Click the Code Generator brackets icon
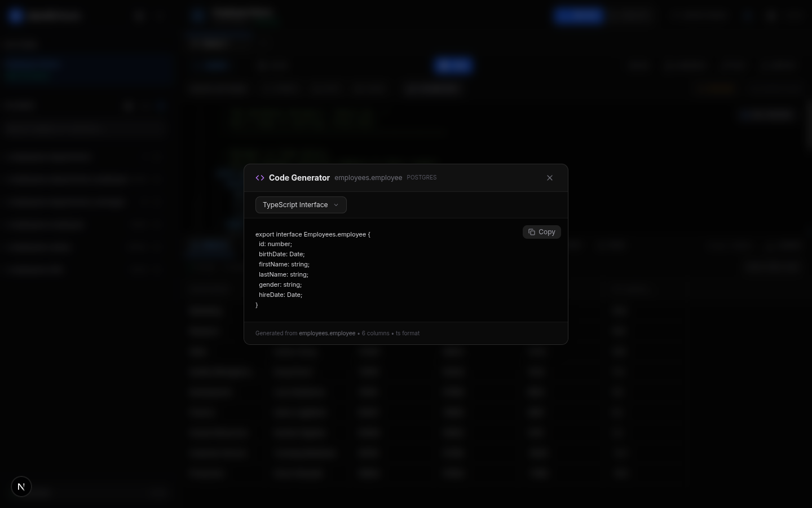 [260, 178]
